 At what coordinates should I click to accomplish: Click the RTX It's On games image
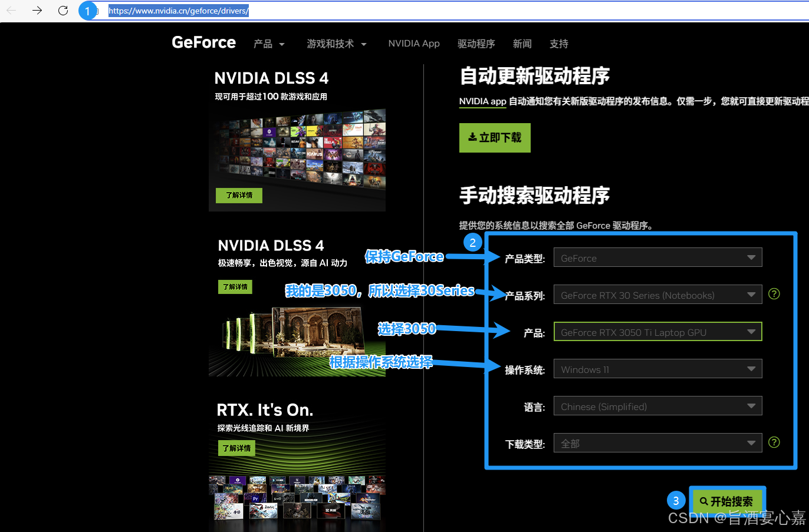(x=297, y=503)
